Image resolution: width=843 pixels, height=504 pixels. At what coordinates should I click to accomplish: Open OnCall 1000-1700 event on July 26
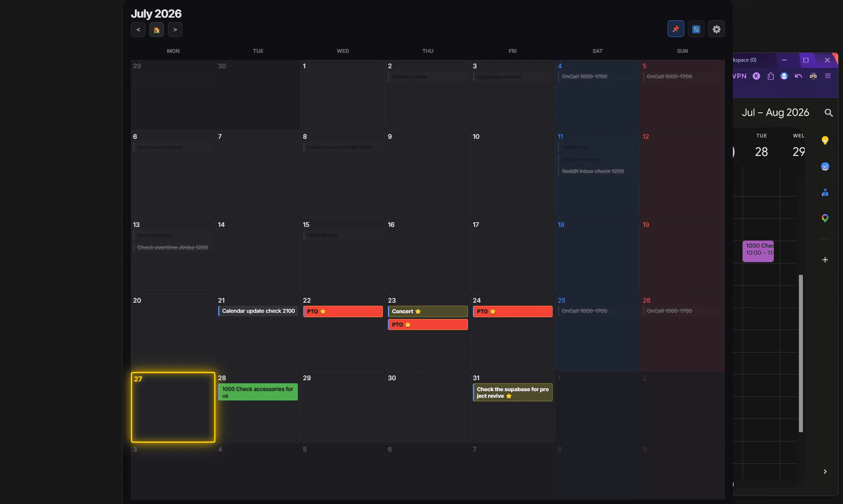[683, 311]
